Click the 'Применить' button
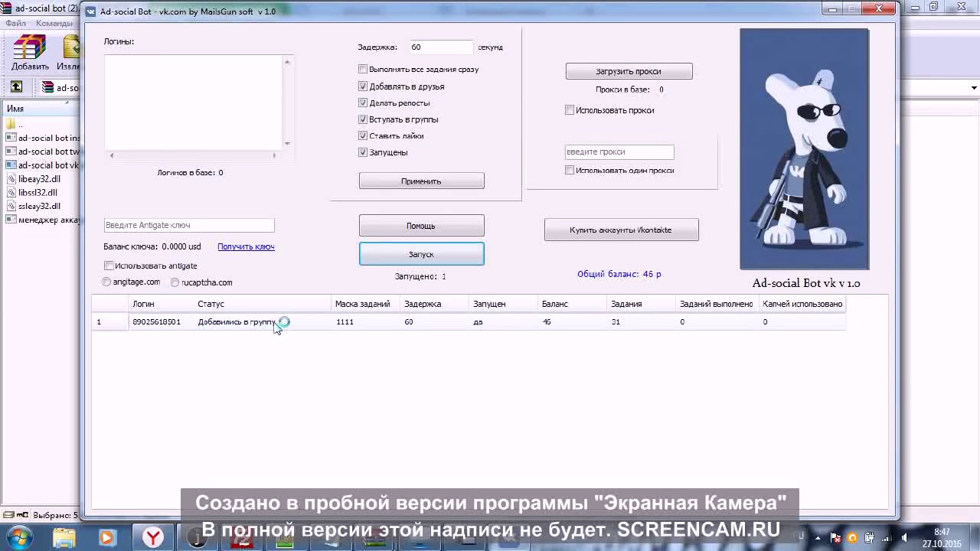The height and width of the screenshot is (551, 980). click(421, 181)
